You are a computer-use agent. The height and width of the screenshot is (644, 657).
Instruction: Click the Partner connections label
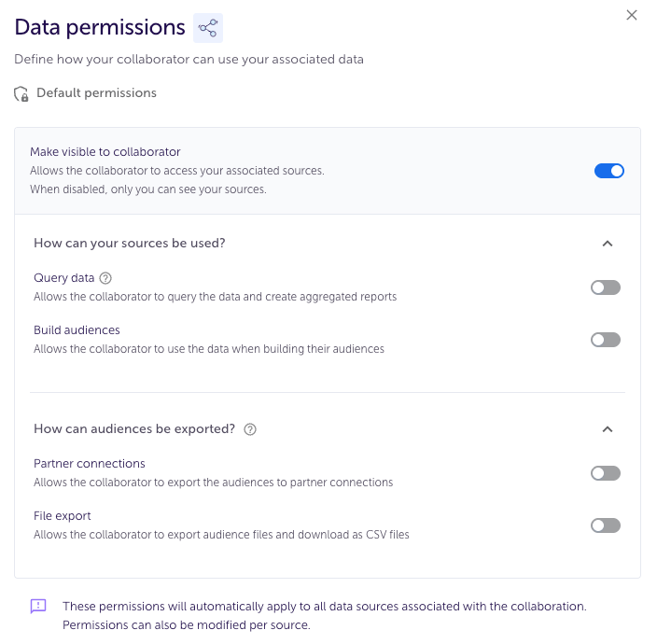click(90, 464)
